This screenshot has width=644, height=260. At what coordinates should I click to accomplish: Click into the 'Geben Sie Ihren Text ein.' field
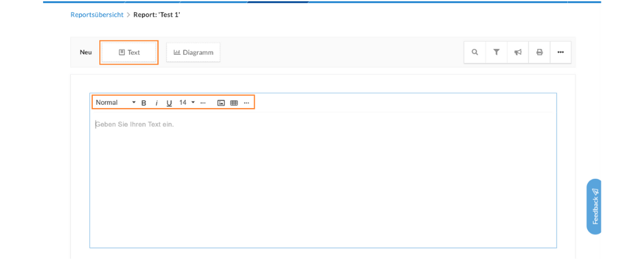pos(323,180)
